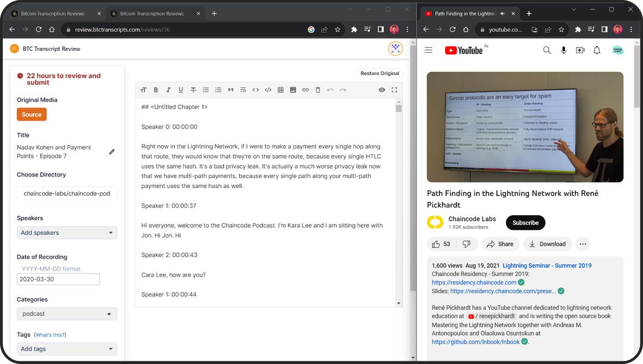Edit the transcript title with pencil icon
The width and height of the screenshot is (643, 364).
tap(112, 152)
